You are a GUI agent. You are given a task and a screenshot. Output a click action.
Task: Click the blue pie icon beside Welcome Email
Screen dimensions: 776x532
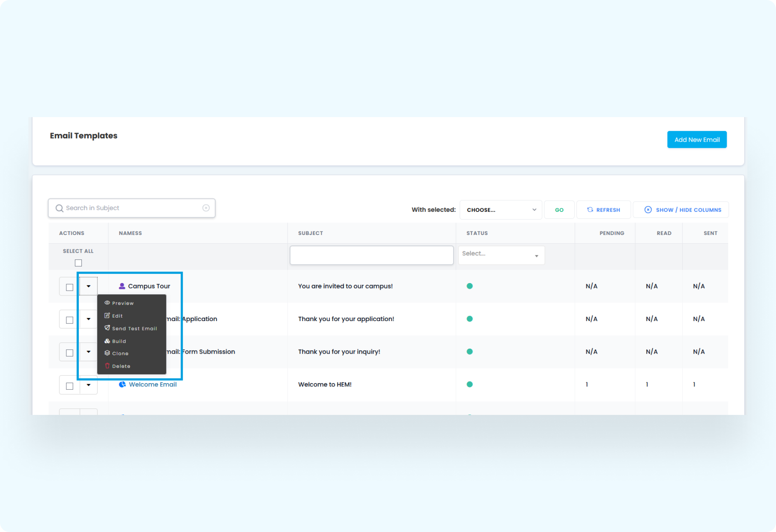click(x=122, y=384)
